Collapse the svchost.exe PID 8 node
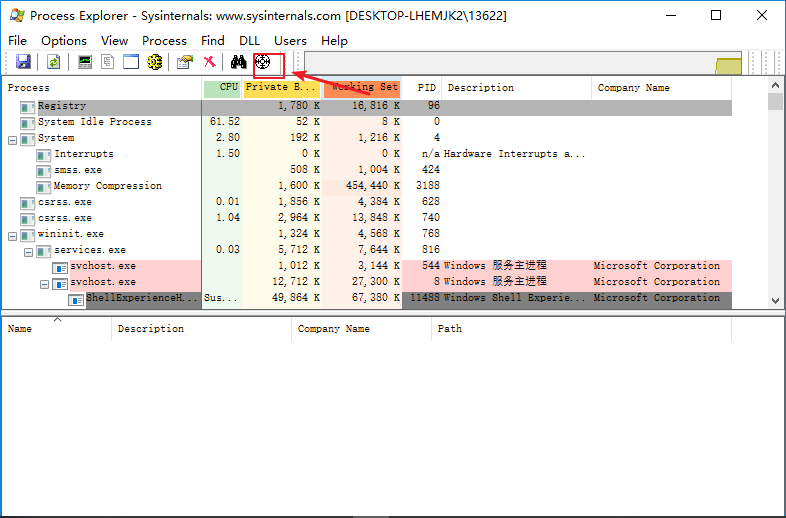 coord(45,284)
